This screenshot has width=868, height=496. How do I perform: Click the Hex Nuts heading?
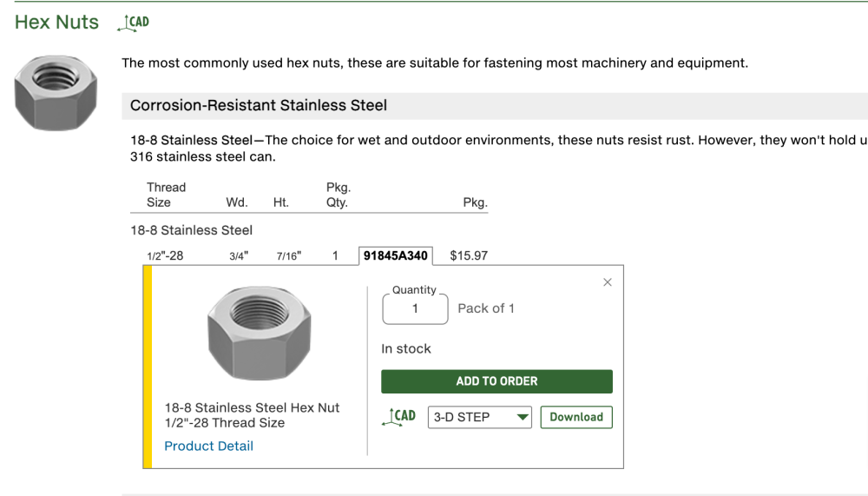[56, 23]
